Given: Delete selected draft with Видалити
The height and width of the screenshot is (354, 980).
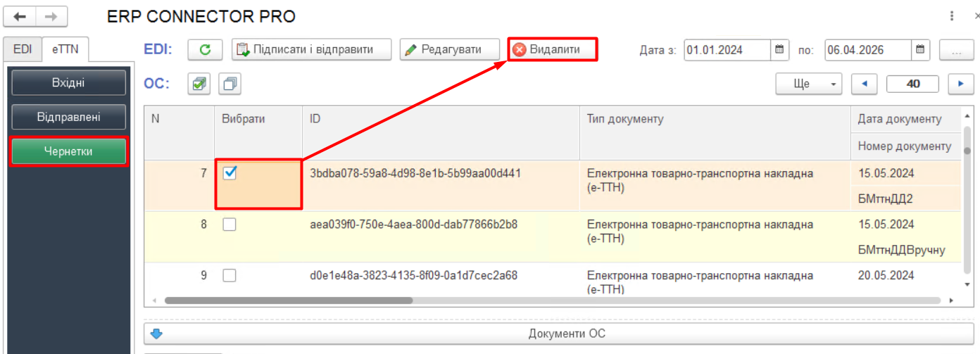Looking at the screenshot, I should 553,50.
